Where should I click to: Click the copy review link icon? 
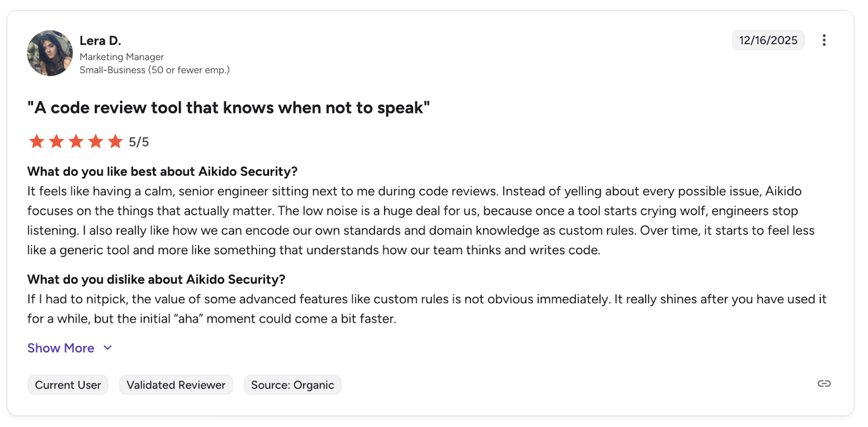click(x=824, y=384)
